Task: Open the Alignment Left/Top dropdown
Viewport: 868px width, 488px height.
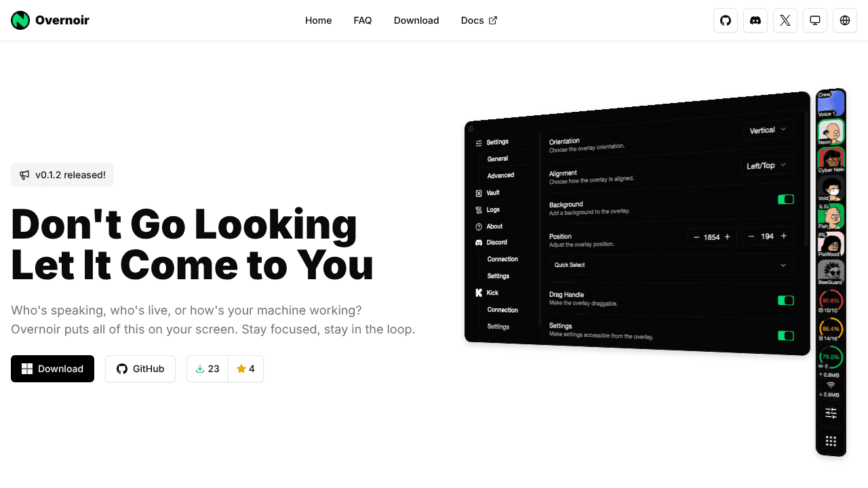Action: (x=767, y=165)
